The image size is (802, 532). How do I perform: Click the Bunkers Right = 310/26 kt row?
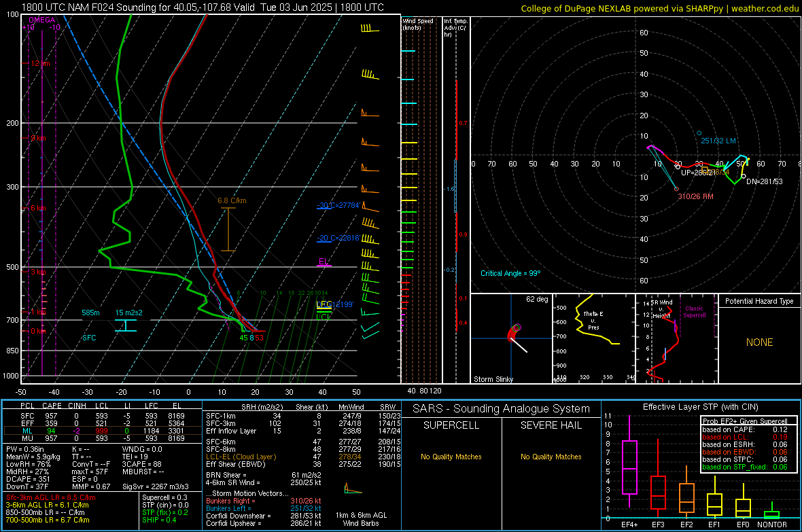pos(264,501)
